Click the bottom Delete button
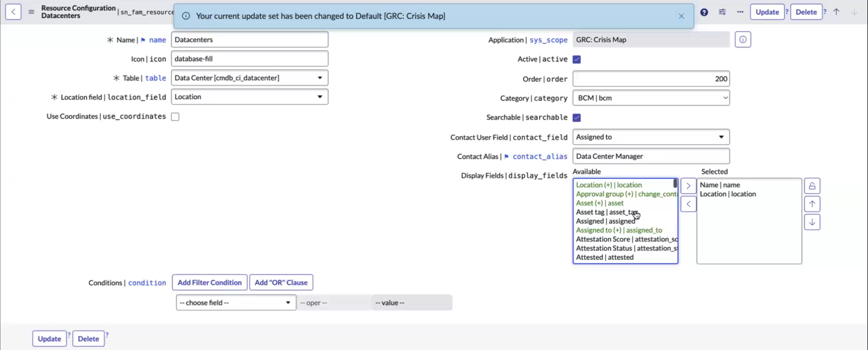This screenshot has height=350, width=868. (x=88, y=339)
